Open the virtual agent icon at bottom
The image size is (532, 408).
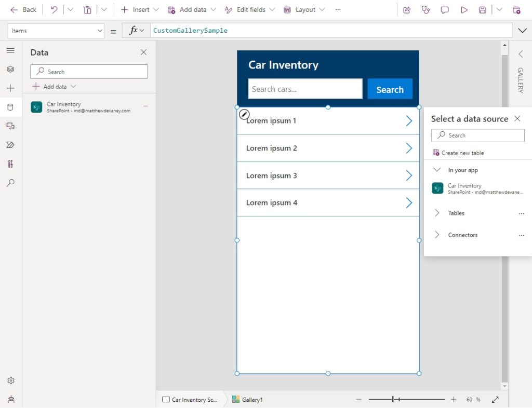pos(11,399)
